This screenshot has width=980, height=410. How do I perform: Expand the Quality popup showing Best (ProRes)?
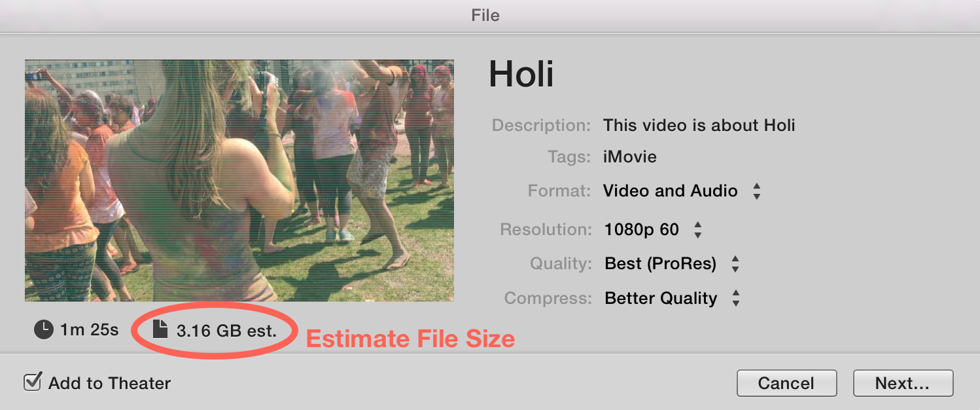(x=671, y=264)
